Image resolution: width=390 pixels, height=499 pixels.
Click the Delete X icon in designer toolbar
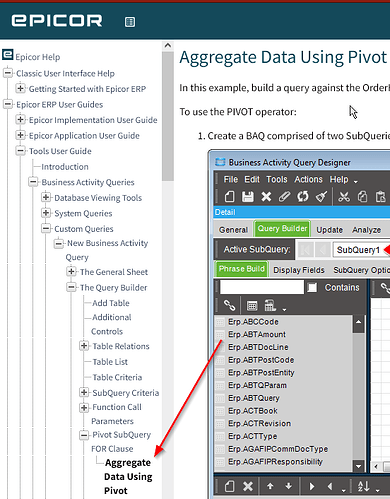coord(266,196)
